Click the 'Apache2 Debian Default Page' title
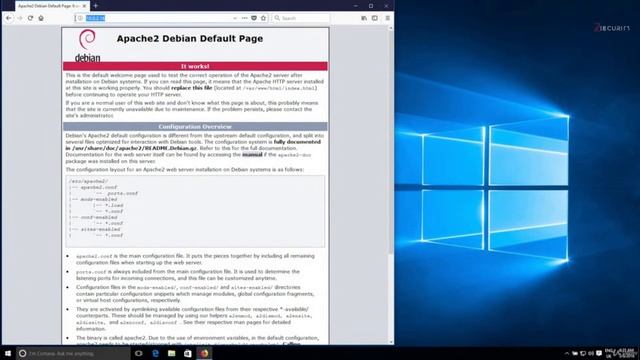 190,38
